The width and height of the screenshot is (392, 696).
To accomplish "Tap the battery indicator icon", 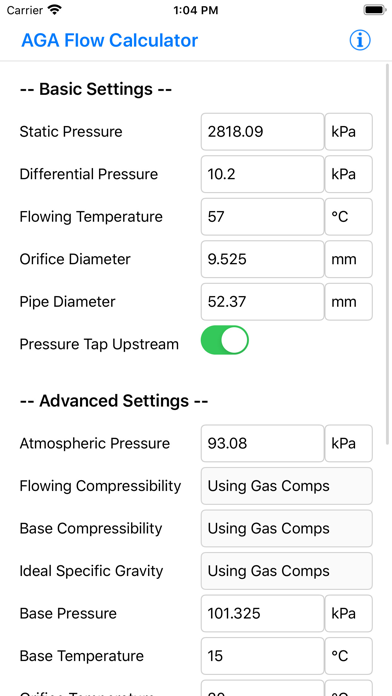I will click(x=375, y=10).
